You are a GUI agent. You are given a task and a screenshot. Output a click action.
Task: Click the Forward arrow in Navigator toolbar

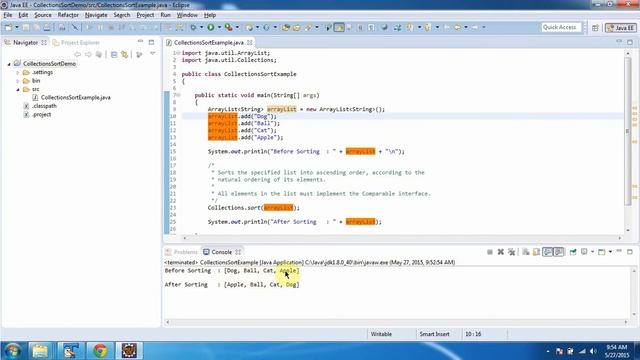(88, 54)
